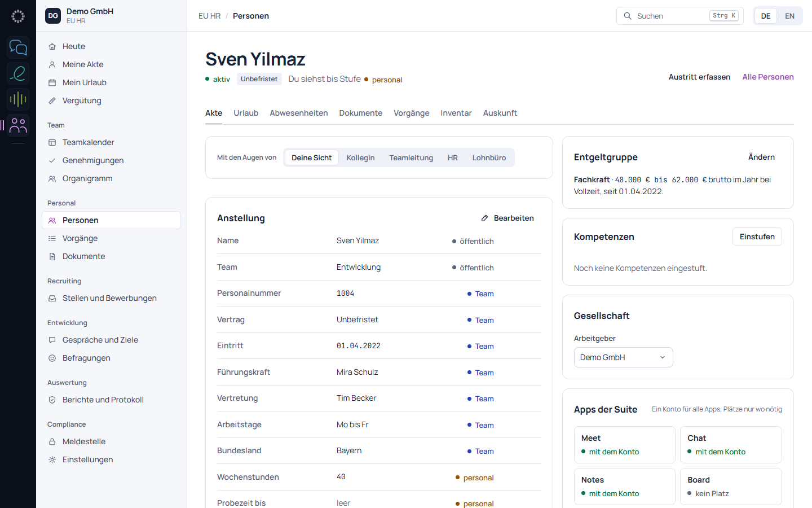The image size is (812, 508).
Task: Click the Suchen search field
Action: click(680, 16)
